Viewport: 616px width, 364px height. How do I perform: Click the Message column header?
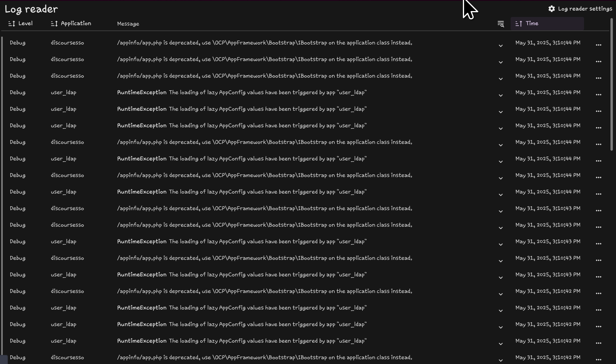[128, 24]
